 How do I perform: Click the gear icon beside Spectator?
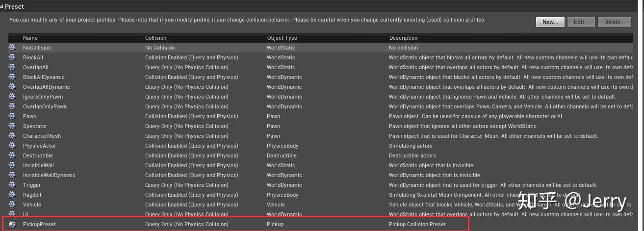click(x=12, y=126)
